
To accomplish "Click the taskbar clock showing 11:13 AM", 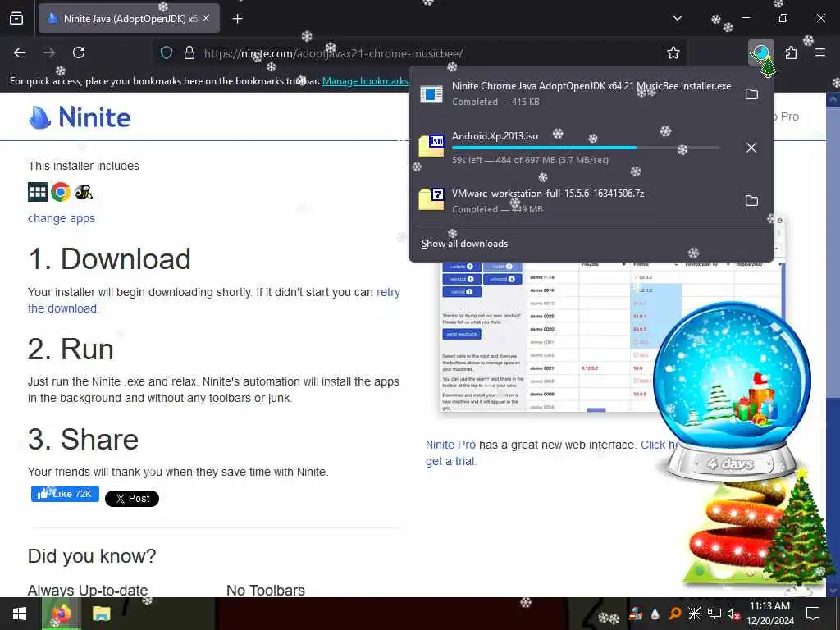I will pos(769,614).
